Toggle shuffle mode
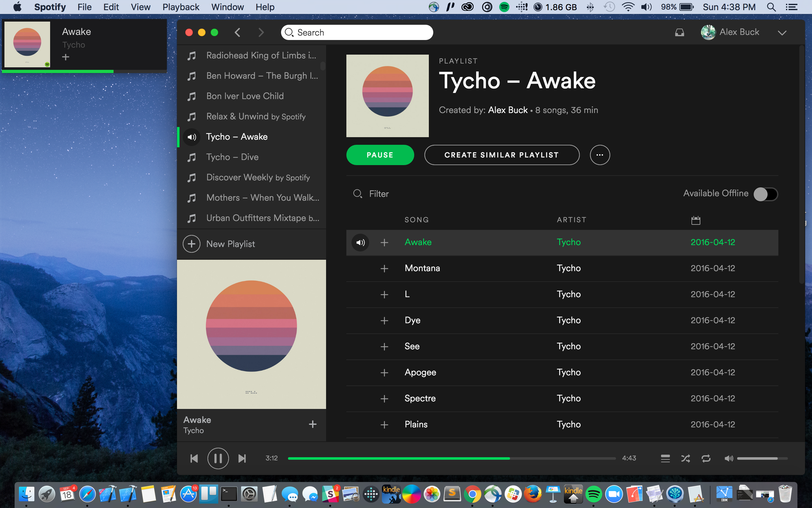 coord(685,458)
